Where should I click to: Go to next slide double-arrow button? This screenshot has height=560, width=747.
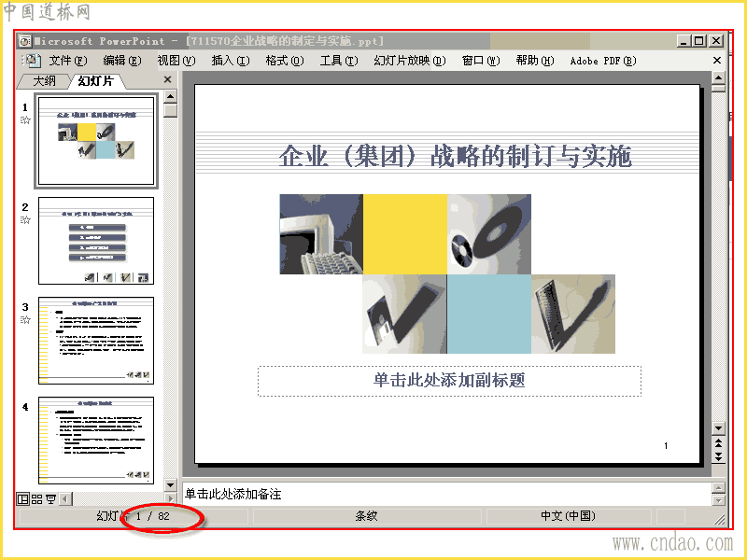click(718, 456)
